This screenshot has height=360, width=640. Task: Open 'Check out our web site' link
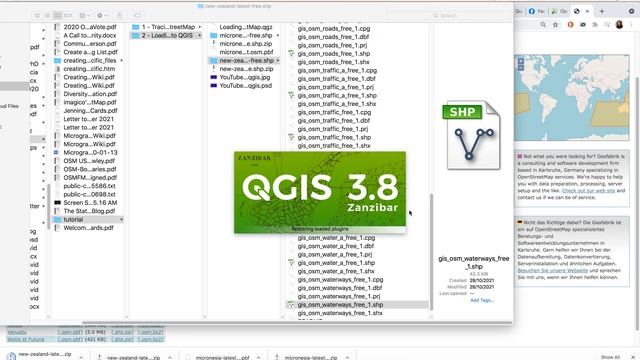click(x=588, y=191)
